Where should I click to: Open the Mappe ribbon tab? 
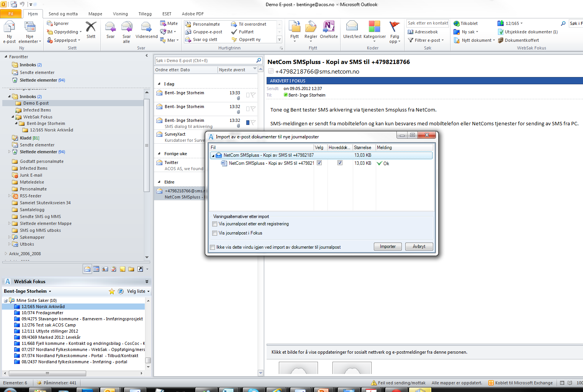coord(95,14)
